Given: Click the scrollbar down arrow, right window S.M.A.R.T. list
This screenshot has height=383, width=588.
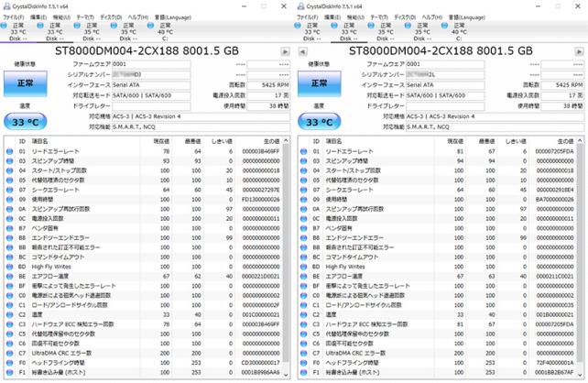Looking at the screenshot, I should tap(580, 375).
